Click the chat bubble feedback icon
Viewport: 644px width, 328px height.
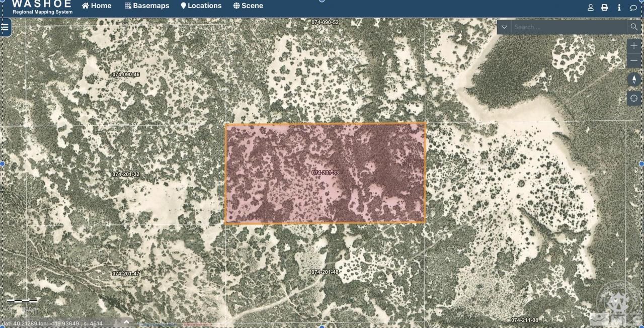[633, 8]
